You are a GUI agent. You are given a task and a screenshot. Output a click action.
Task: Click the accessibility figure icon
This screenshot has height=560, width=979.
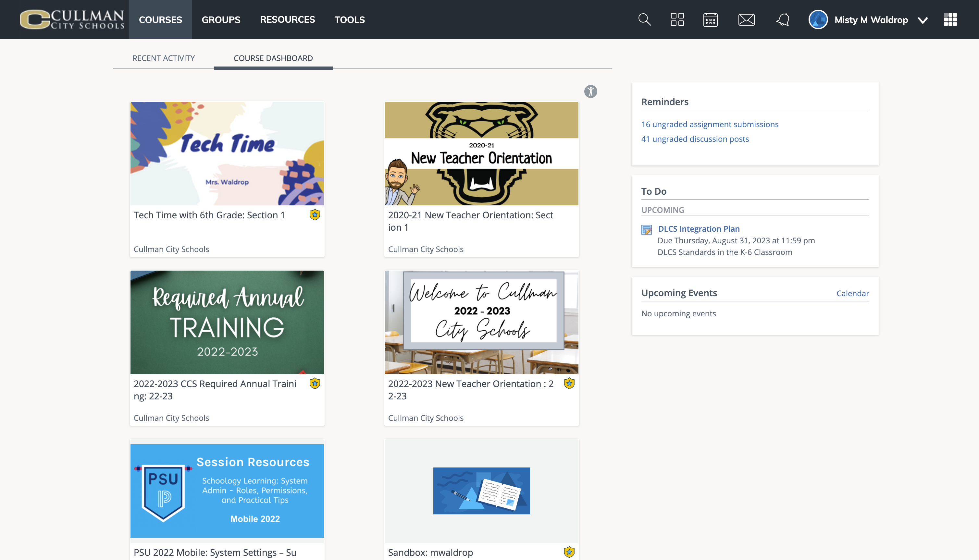coord(590,91)
